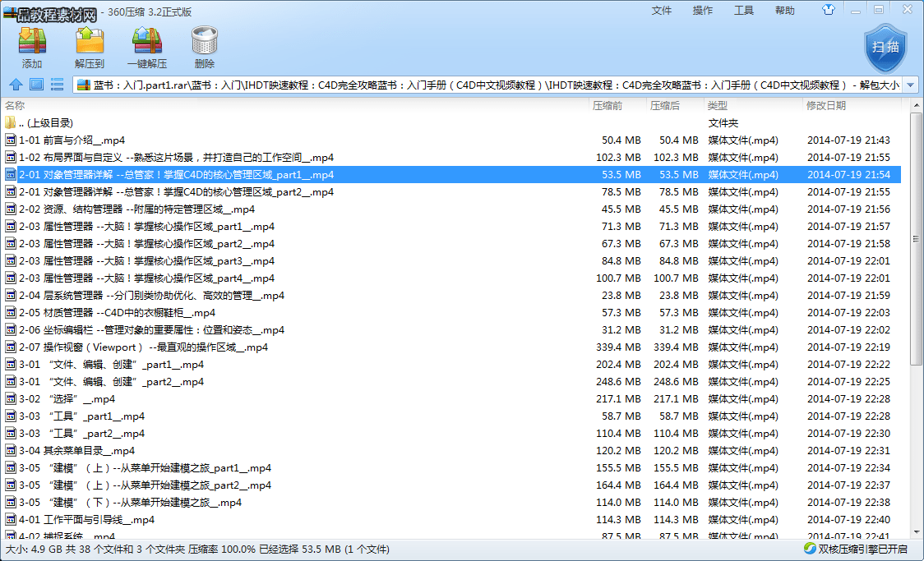Click the blue 扫描 scan shield
Image resolution: width=924 pixels, height=561 pixels.
[885, 47]
